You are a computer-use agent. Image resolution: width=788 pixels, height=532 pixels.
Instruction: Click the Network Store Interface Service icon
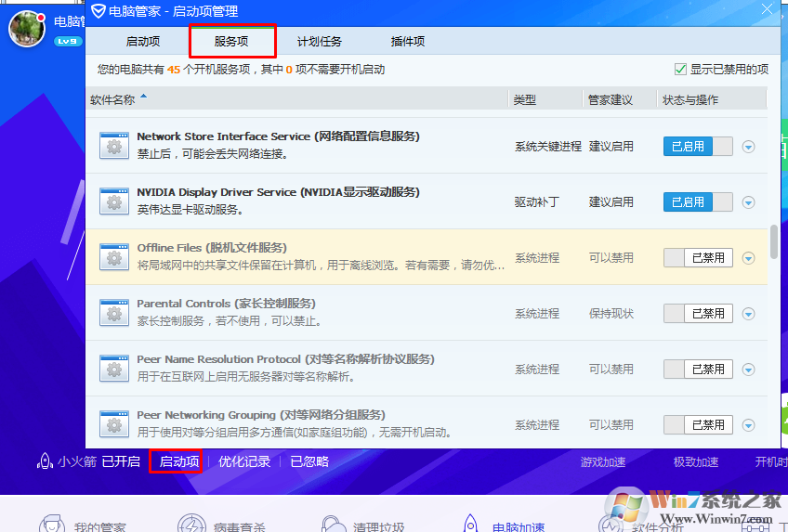114,146
